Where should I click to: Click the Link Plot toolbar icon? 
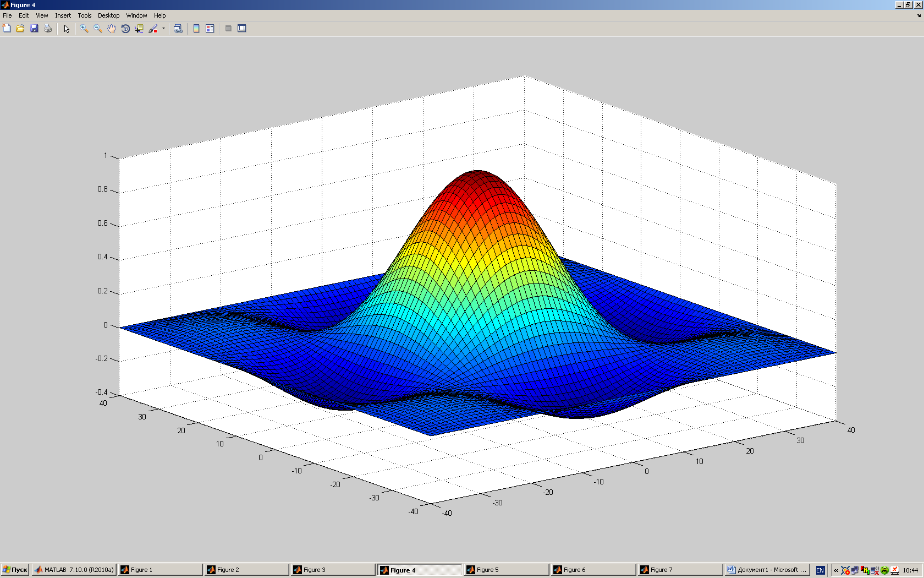tap(178, 29)
